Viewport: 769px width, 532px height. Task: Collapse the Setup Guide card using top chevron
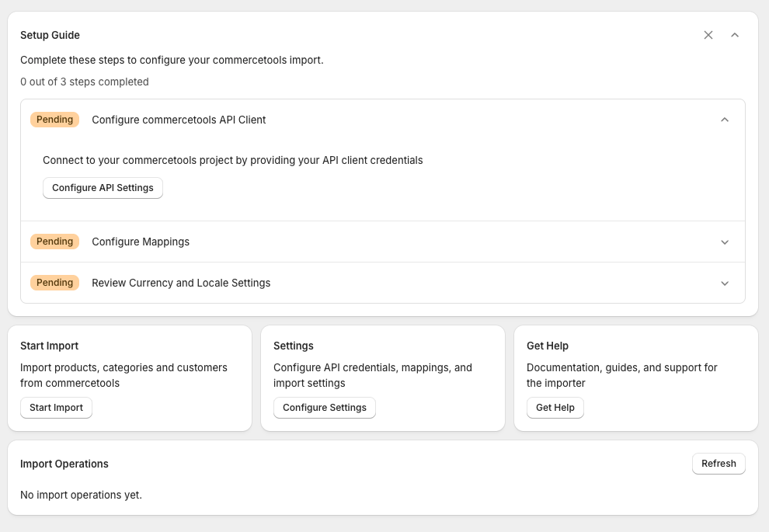735,35
